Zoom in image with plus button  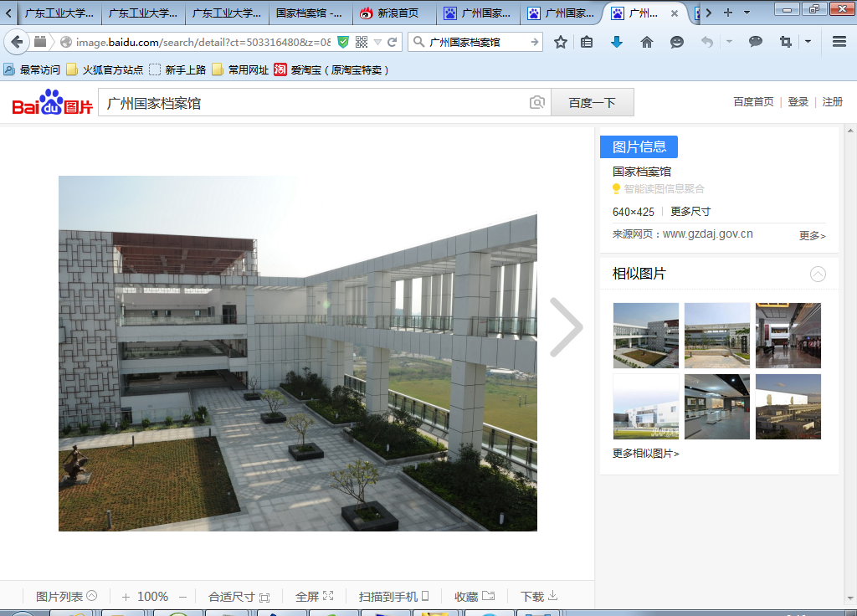coord(126,597)
